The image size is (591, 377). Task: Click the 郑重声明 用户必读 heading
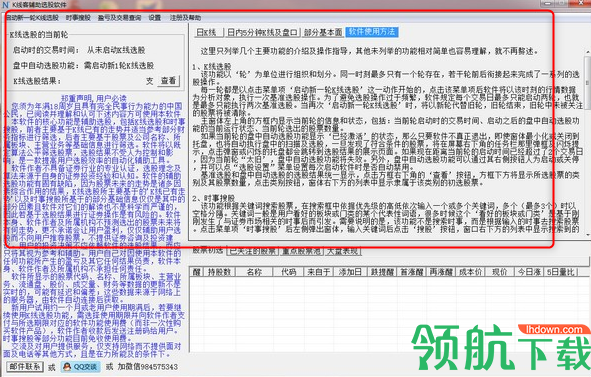point(94,99)
